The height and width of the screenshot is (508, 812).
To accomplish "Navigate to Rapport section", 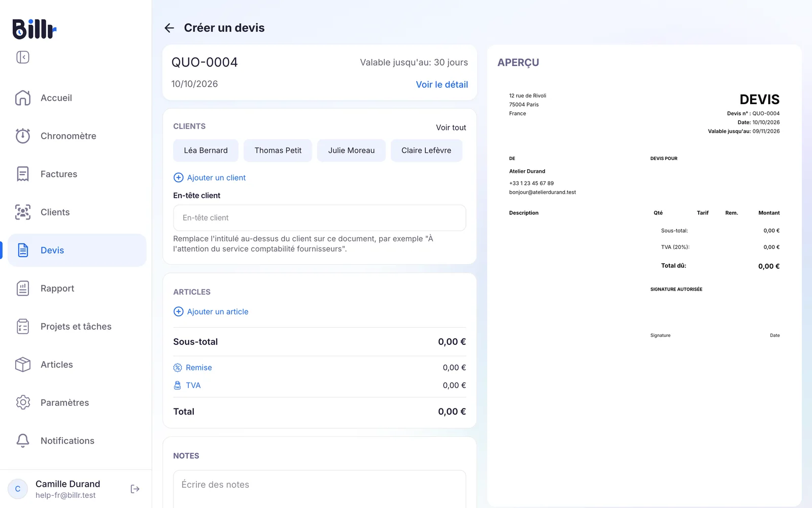I will point(77,288).
